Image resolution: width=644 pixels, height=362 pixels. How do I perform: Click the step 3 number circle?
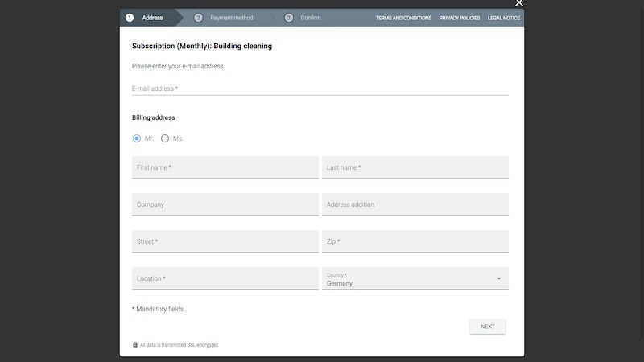pyautogui.click(x=289, y=18)
